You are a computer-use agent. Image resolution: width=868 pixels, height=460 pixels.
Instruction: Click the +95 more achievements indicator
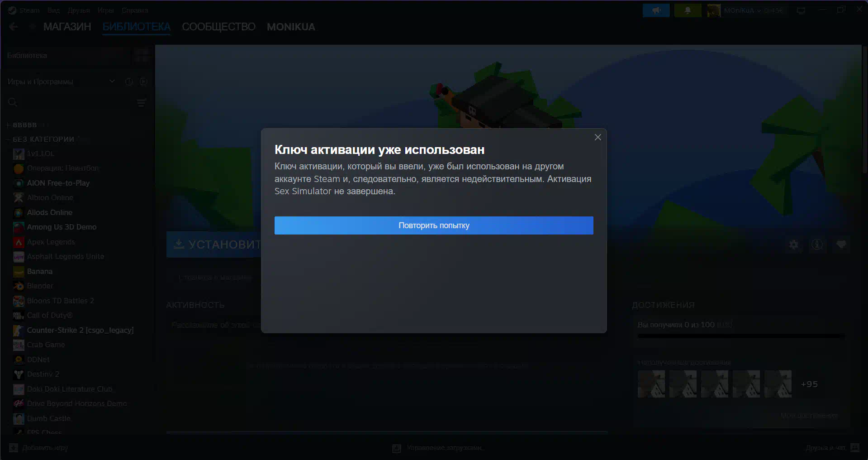[x=809, y=384]
